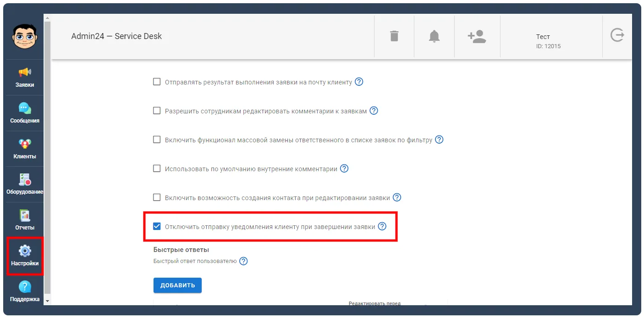Enable sending request result to client email
The image size is (644, 319).
(x=157, y=82)
